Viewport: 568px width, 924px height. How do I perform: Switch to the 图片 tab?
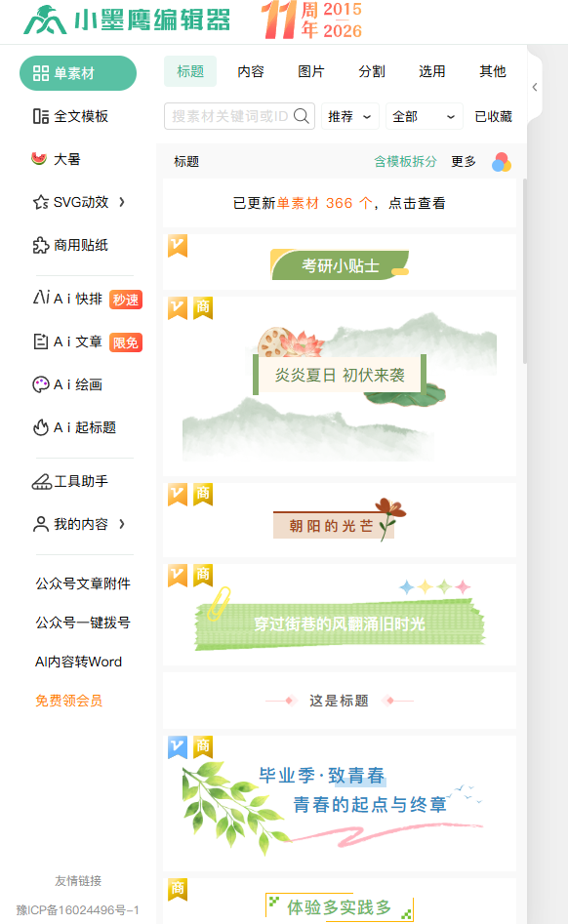click(x=311, y=71)
